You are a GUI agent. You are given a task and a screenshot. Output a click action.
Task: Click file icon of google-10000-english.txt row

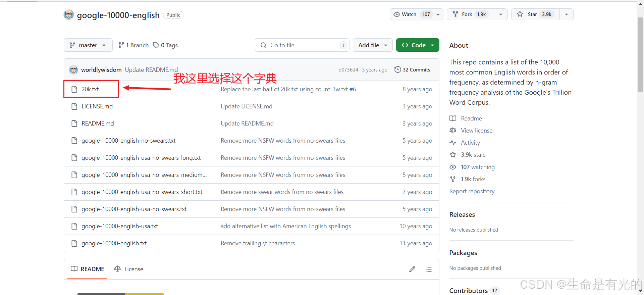pos(74,243)
